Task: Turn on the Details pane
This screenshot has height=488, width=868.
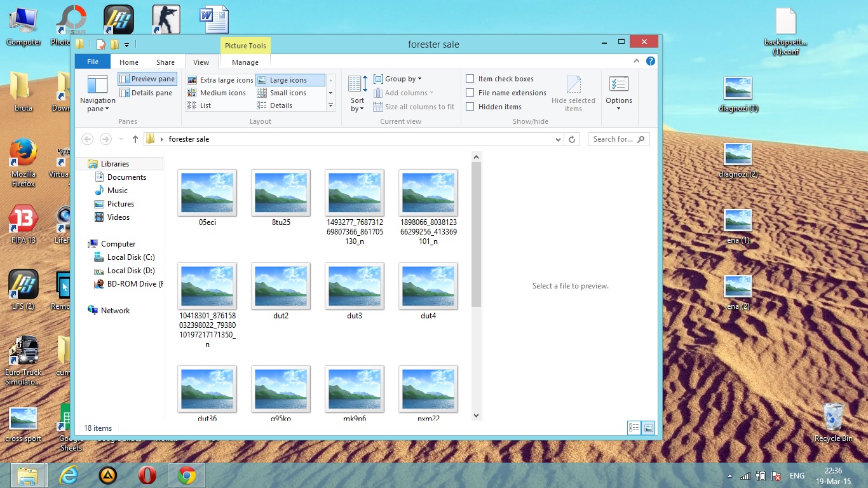Action: coord(146,93)
